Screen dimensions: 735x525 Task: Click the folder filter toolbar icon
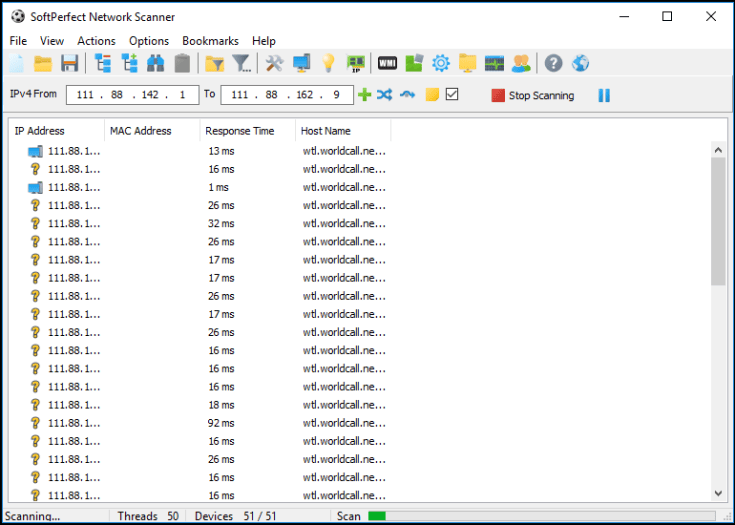pyautogui.click(x=215, y=63)
